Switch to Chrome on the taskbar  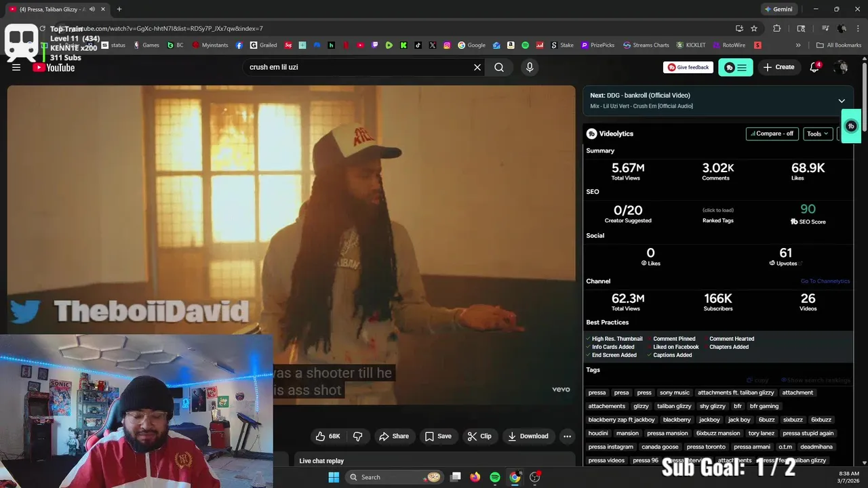coord(515,477)
